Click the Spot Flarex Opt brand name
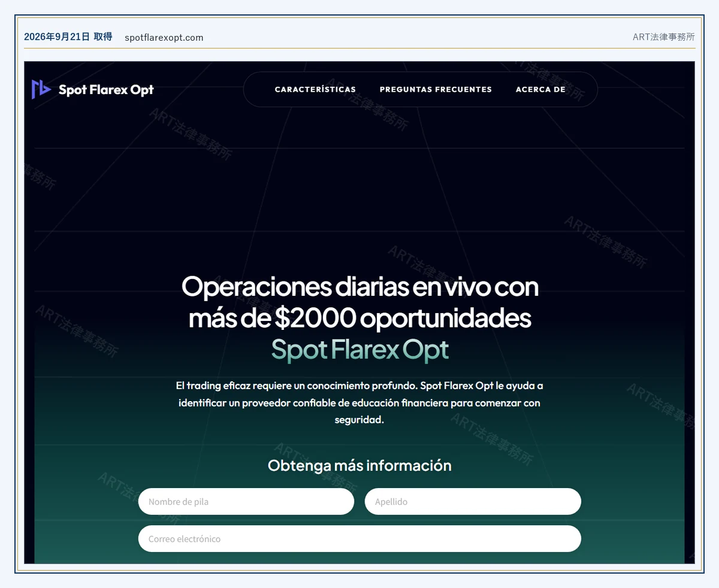The image size is (719, 588). click(x=106, y=90)
